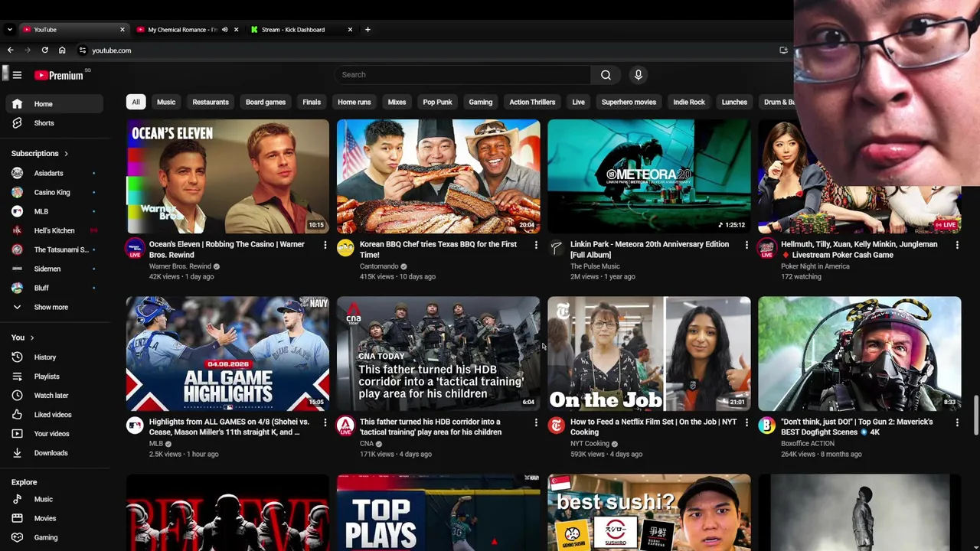The image size is (980, 551).
Task: Open the tab search dropdown arrow
Action: pos(9,30)
